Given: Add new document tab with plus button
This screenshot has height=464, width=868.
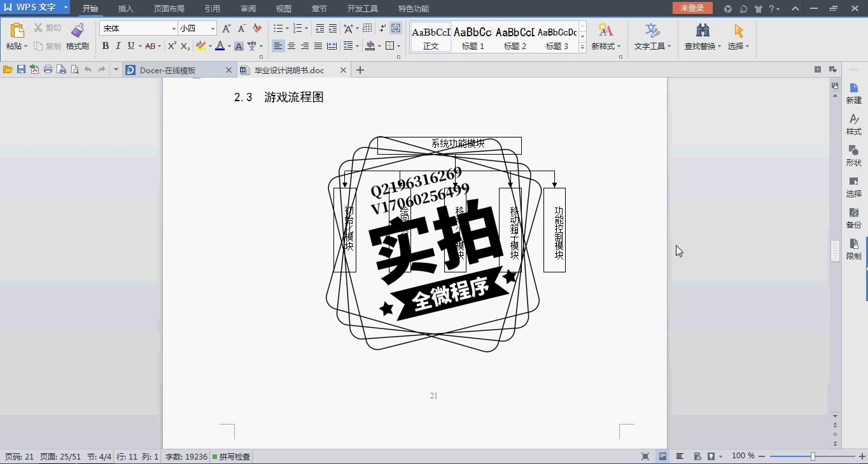Looking at the screenshot, I should (x=360, y=70).
